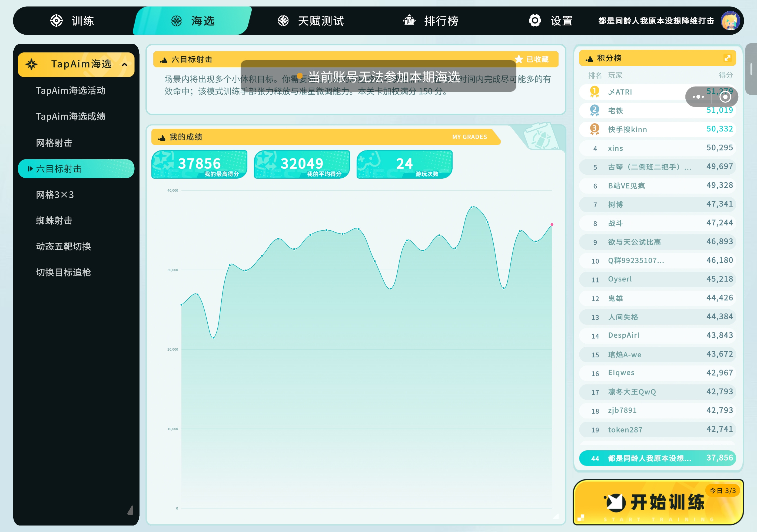The image size is (757, 532).
Task: Click the 游玩次数 24 card
Action: tap(404, 164)
